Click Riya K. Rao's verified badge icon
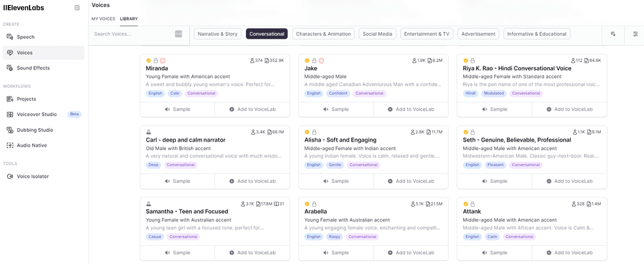Image resolution: width=644 pixels, height=264 pixels. point(466,61)
